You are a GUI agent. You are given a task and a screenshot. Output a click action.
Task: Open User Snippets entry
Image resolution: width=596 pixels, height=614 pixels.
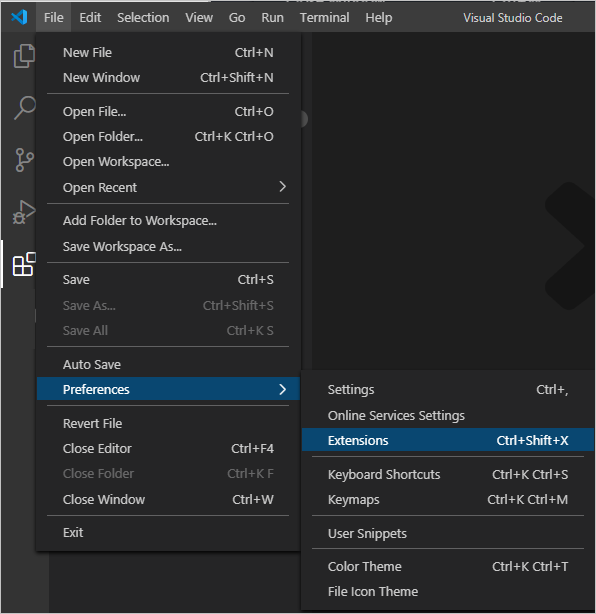(x=448, y=533)
